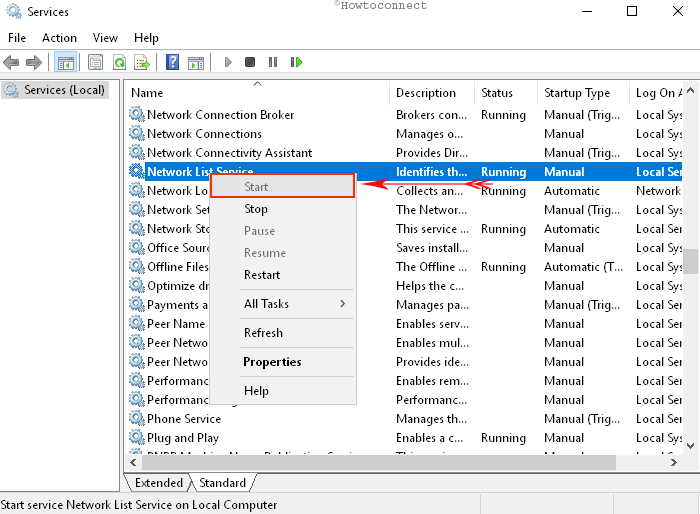This screenshot has height=514, width=700.
Task: Click the Refresh toolbar icon
Action: coord(119,62)
